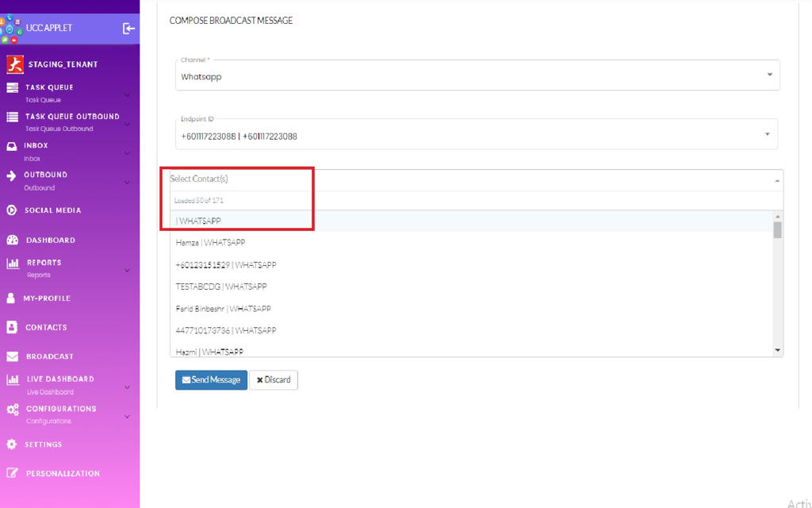Select the Farid Binbeshr | WHATSAPP contact

pyautogui.click(x=223, y=309)
